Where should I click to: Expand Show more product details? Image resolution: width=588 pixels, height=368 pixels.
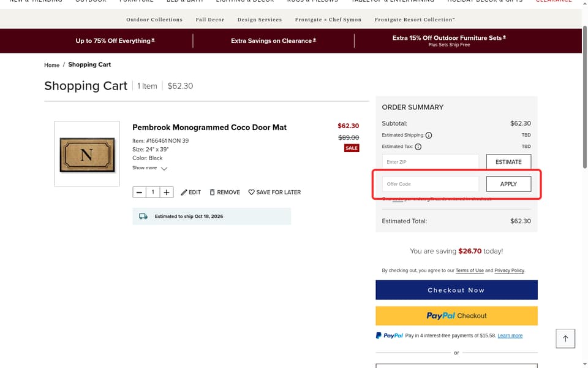tap(149, 168)
